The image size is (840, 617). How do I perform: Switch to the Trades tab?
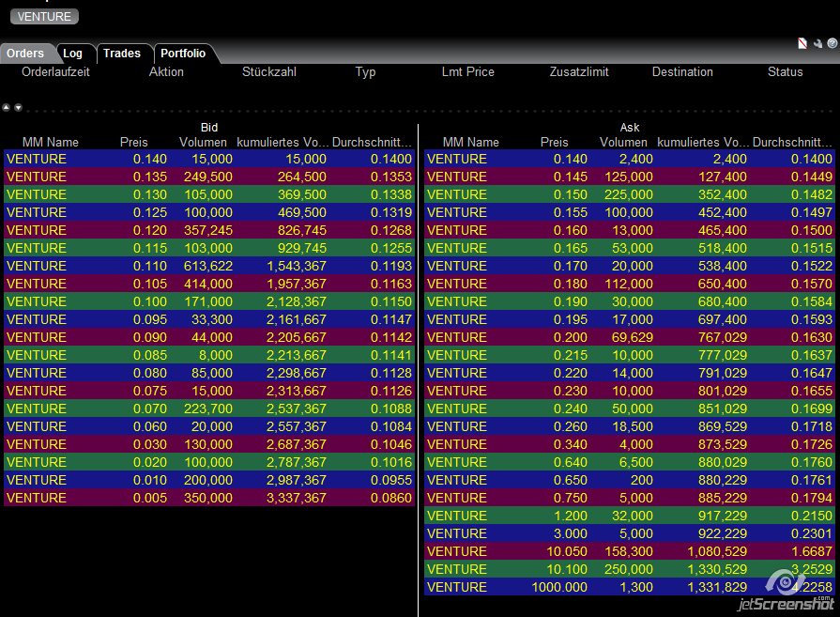pyautogui.click(x=122, y=54)
